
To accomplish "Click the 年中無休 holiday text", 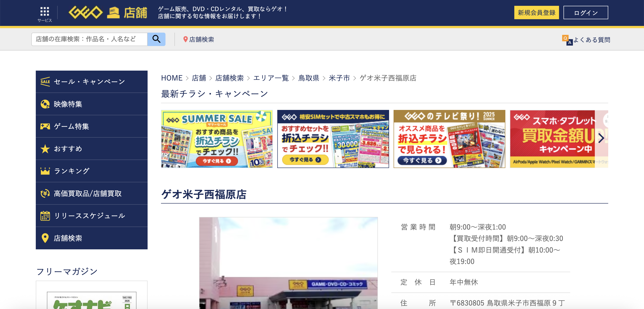I will coord(464,282).
